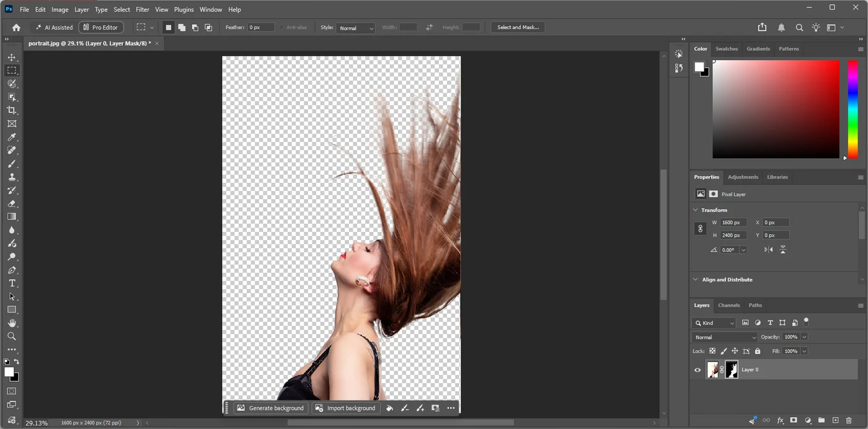The image size is (868, 429).
Task: Enable Add to selection mode
Action: coord(182,27)
